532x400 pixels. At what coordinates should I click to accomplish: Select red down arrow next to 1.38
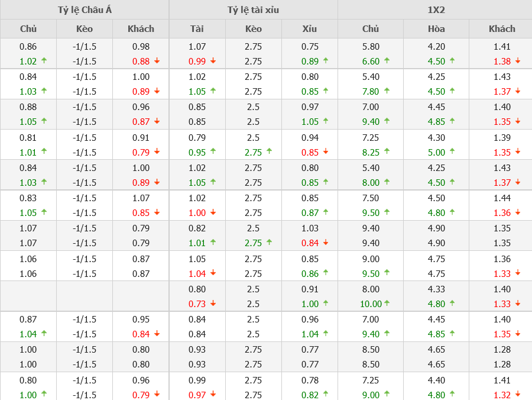click(518, 60)
